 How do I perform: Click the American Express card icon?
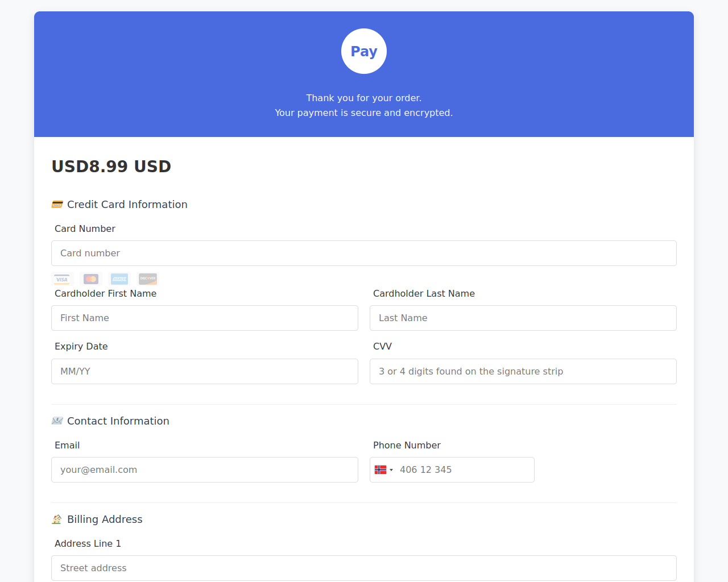tap(119, 279)
